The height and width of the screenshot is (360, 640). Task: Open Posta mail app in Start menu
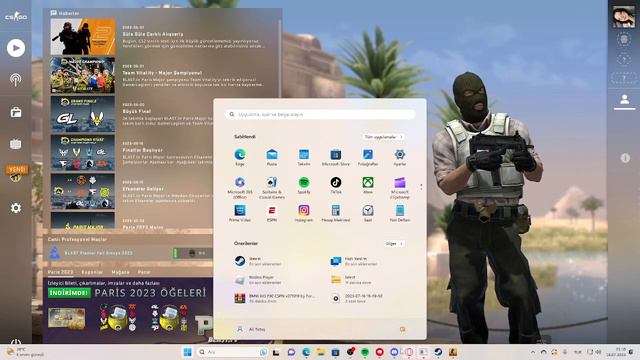coord(272,157)
